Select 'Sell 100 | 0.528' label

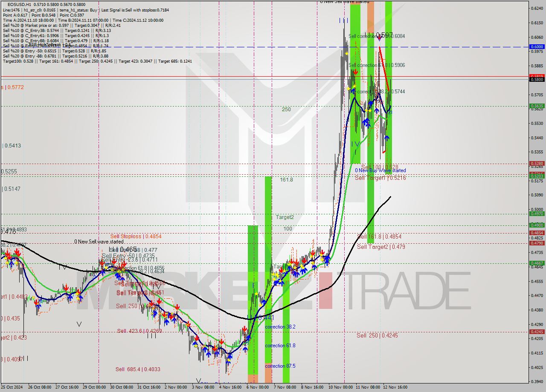tap(380, 167)
